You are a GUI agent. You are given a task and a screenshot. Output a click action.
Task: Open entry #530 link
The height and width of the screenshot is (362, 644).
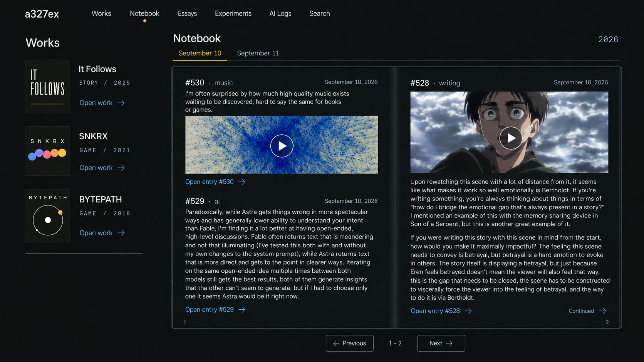click(210, 182)
